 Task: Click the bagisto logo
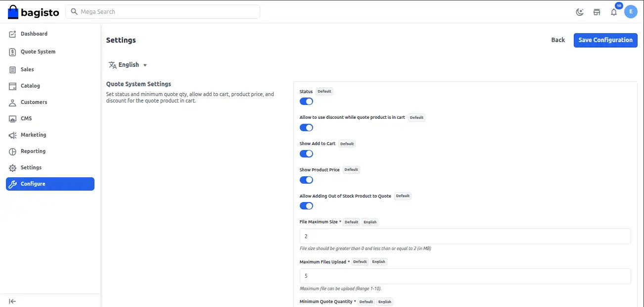tap(34, 11)
